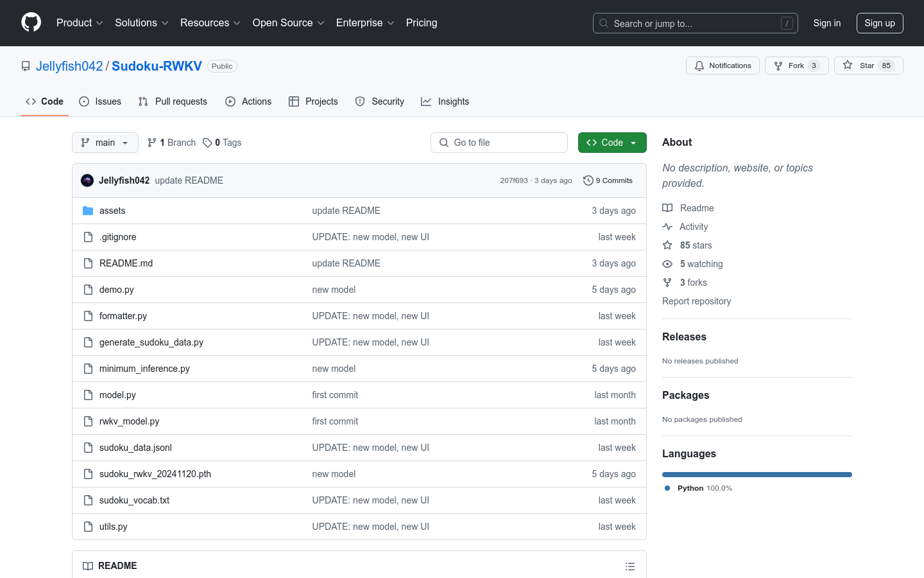Select the .gitignore file icon
Viewport: 924px width, 578px height.
click(88, 237)
